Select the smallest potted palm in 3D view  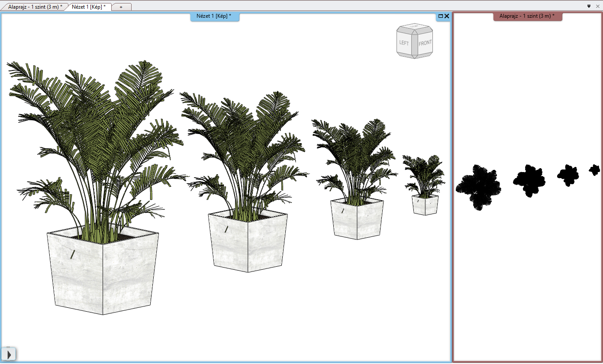click(425, 204)
